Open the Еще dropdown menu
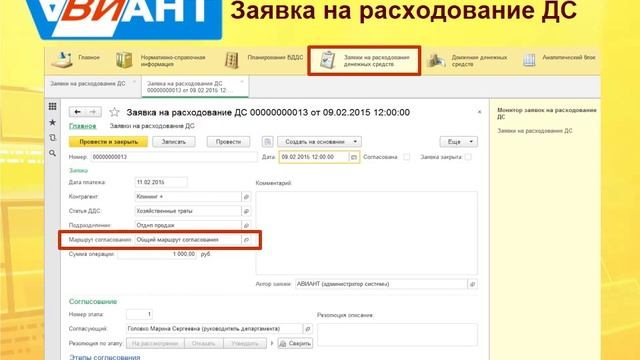 click(458, 142)
